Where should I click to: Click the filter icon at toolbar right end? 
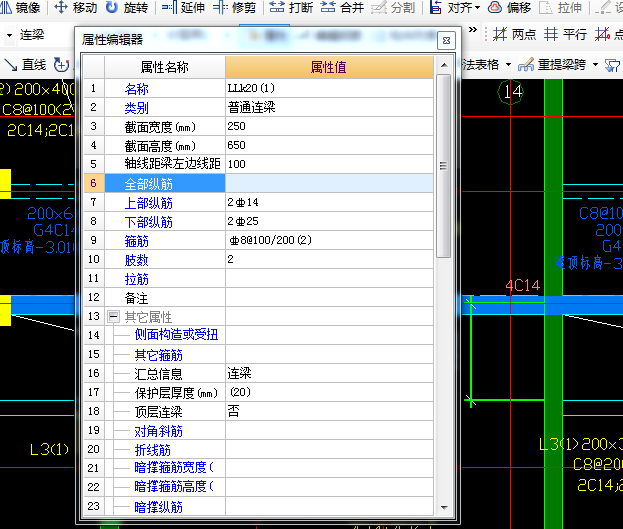tap(612, 65)
